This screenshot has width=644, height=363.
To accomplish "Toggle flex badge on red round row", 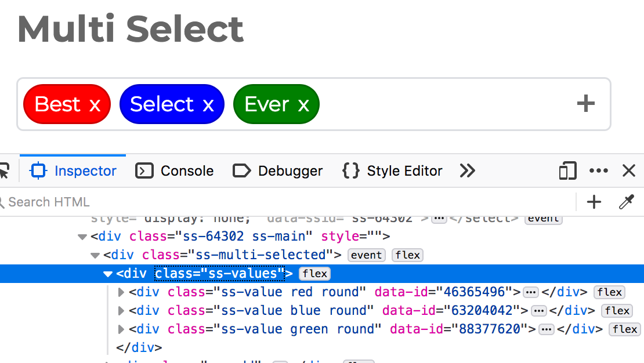I will pyautogui.click(x=610, y=292).
